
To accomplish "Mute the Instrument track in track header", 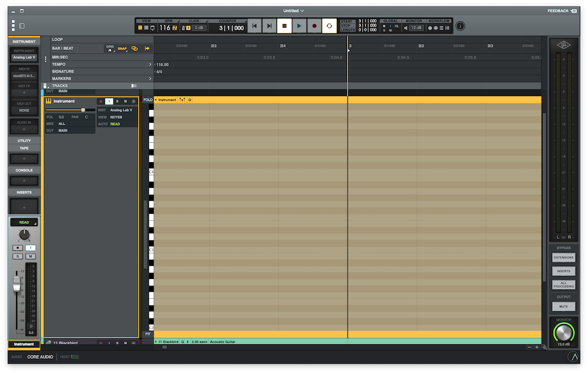I will point(125,101).
